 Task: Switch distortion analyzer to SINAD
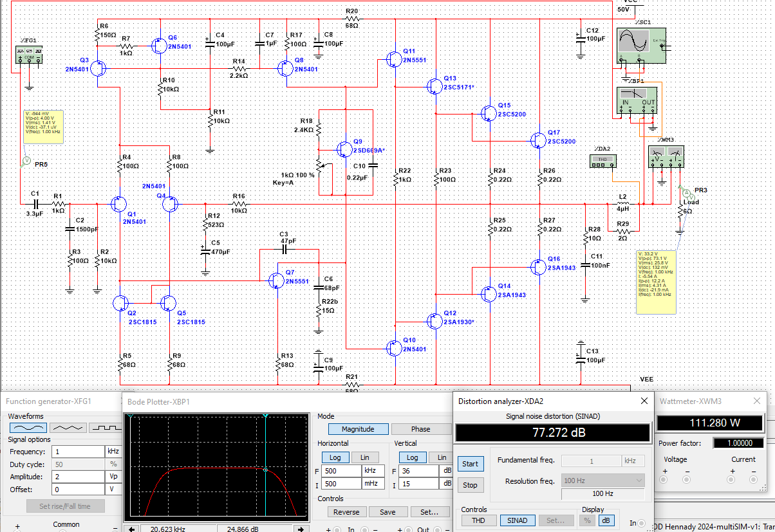tap(518, 520)
